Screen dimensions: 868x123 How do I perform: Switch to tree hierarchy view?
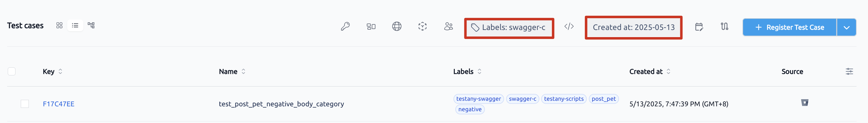pos(91,26)
